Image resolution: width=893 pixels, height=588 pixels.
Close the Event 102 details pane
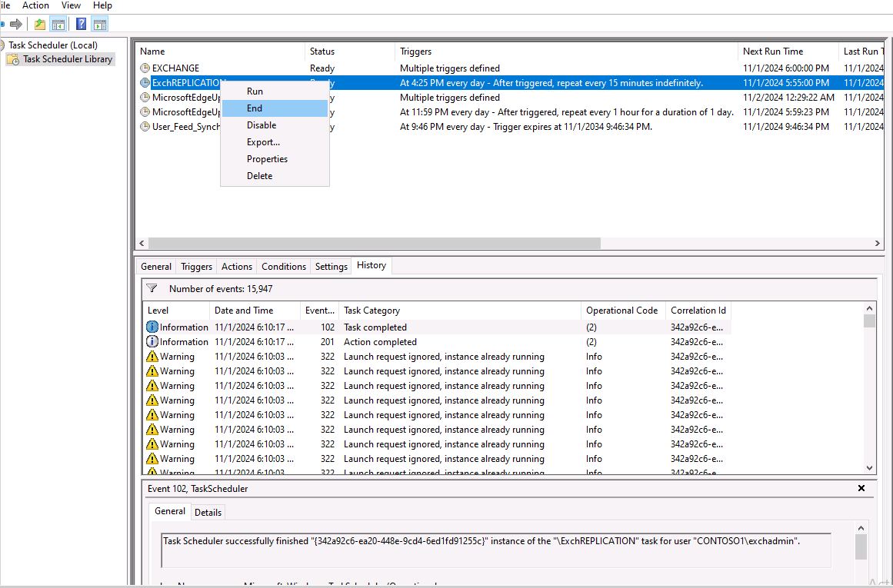861,488
